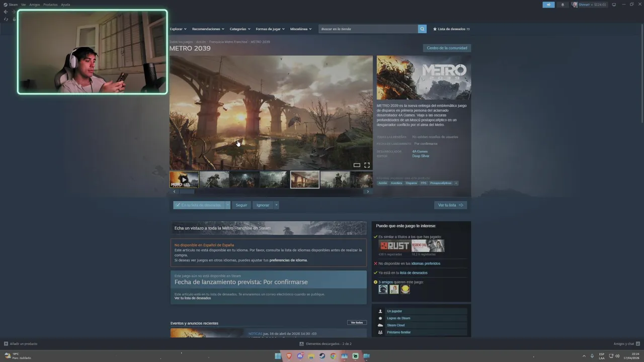Click Añadir un producto
Screen dimensions: 644x362
coord(21,344)
